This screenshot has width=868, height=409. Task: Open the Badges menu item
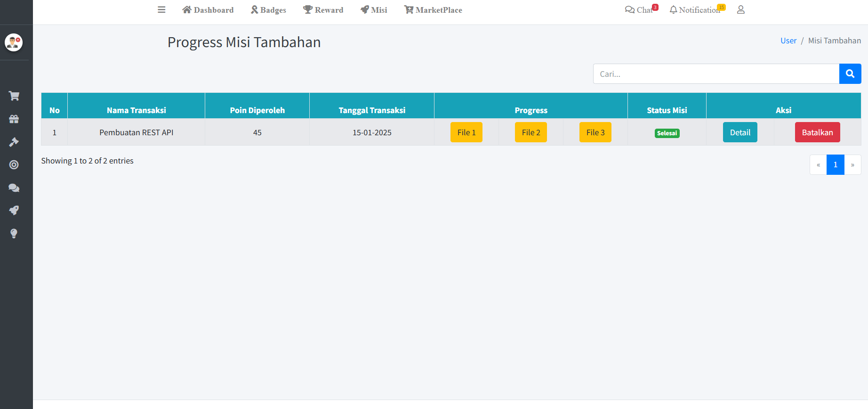268,10
